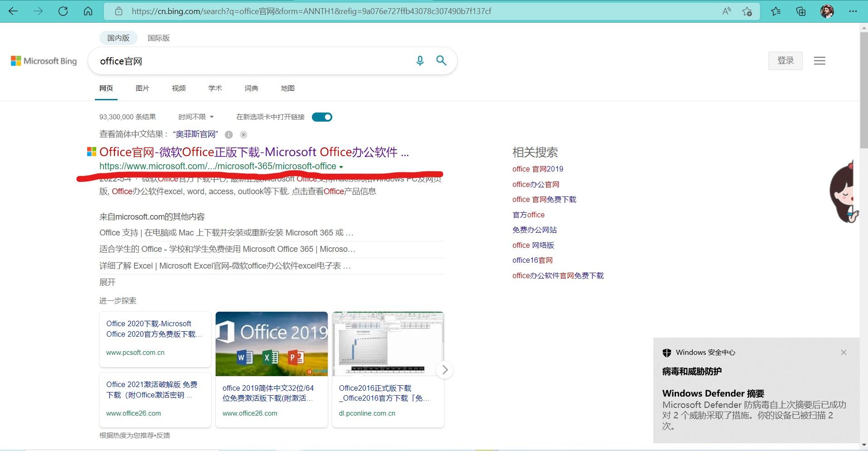Click the site lock icon in address bar
Image resolution: width=868 pixels, height=451 pixels.
coord(118,11)
